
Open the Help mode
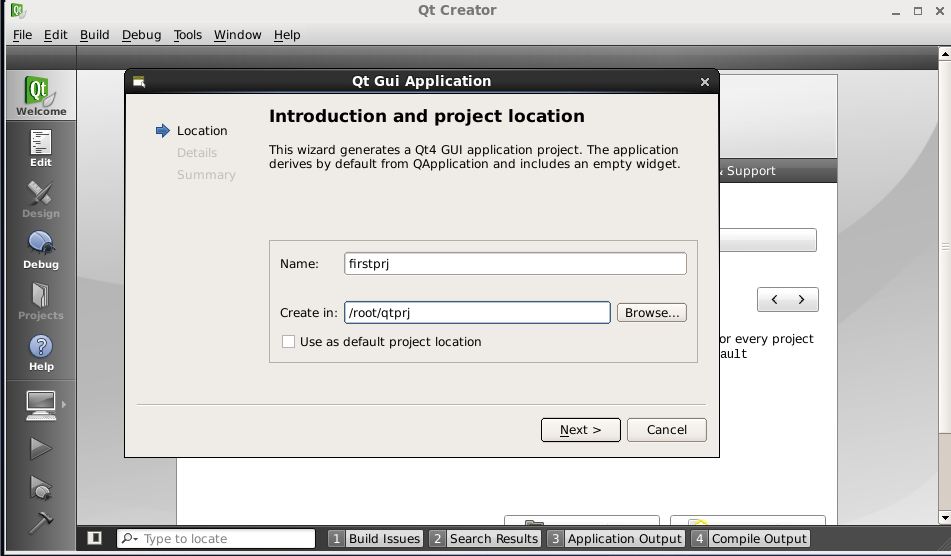pos(41,352)
